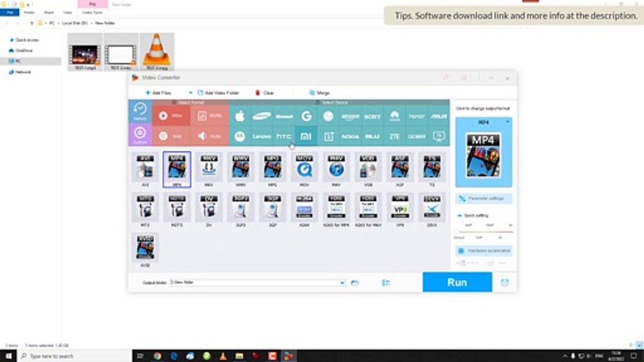Switch to the Video format category
This screenshot has width=644, height=362.
point(171,116)
